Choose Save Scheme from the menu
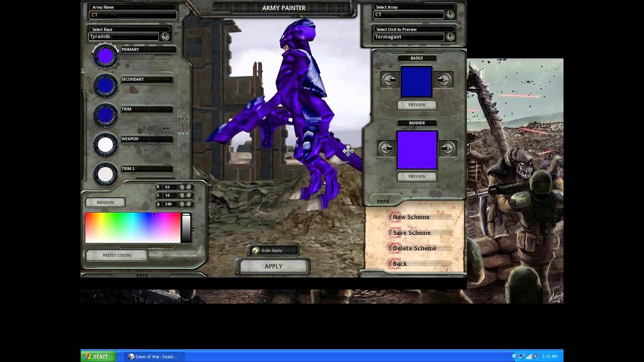Viewport: 644px width, 362px height. 412,233
